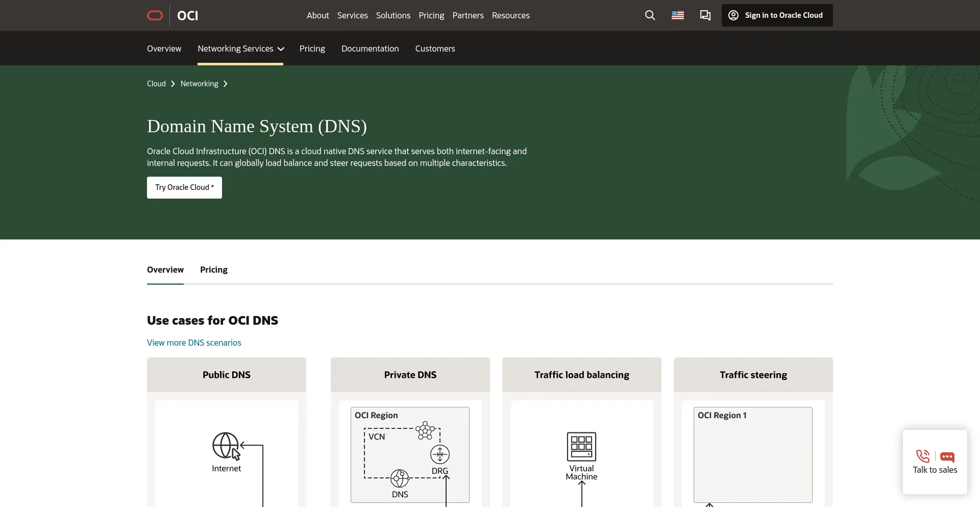Click the phone icon in Talk to sales
The image size is (980, 507).
click(x=923, y=456)
